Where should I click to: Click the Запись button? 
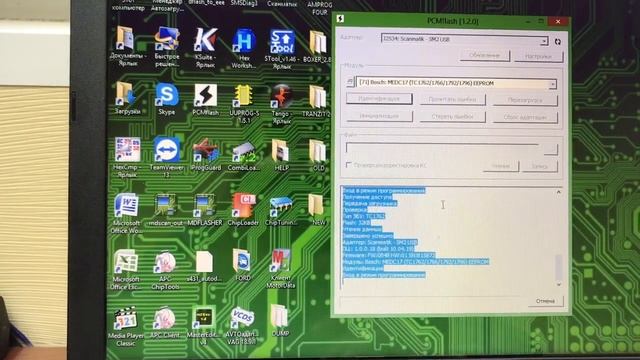tap(540, 167)
